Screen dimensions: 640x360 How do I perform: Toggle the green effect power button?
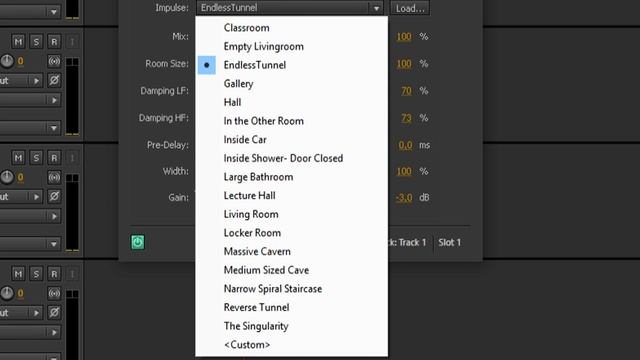138,242
